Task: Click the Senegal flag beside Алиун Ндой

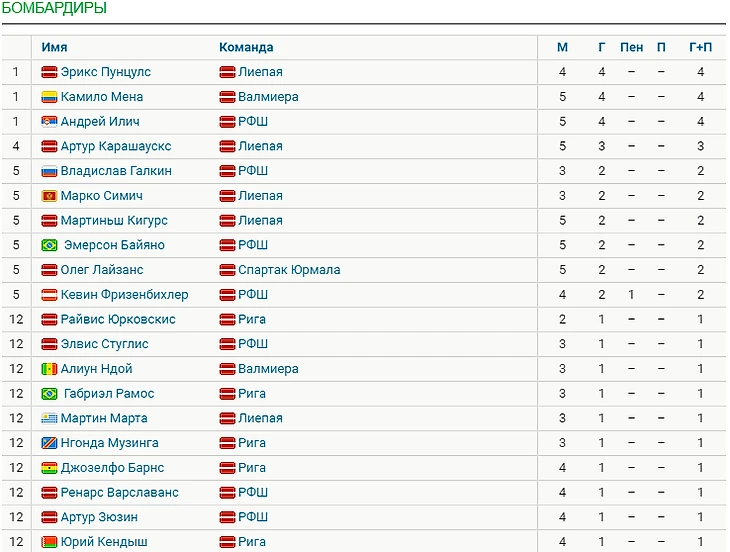Action: coord(49,369)
